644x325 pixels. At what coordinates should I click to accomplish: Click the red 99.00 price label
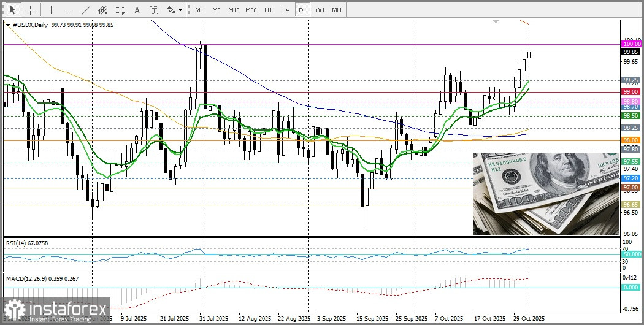point(631,91)
